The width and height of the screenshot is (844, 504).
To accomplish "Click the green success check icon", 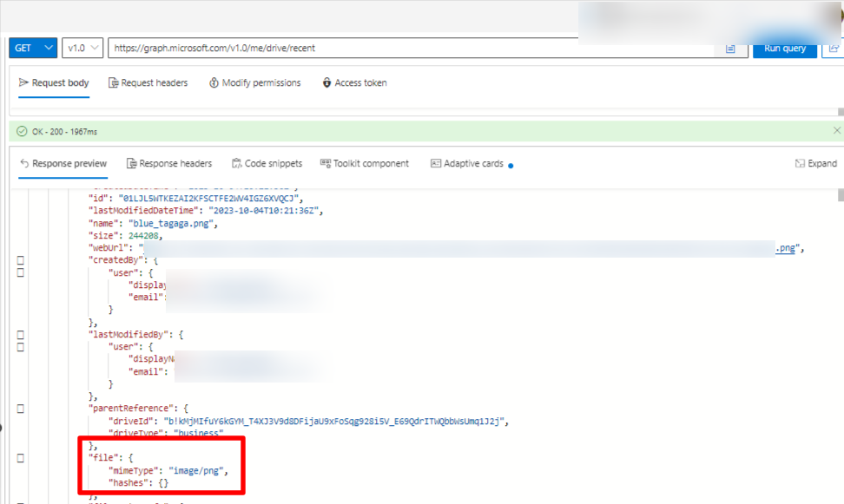I will coord(22,131).
